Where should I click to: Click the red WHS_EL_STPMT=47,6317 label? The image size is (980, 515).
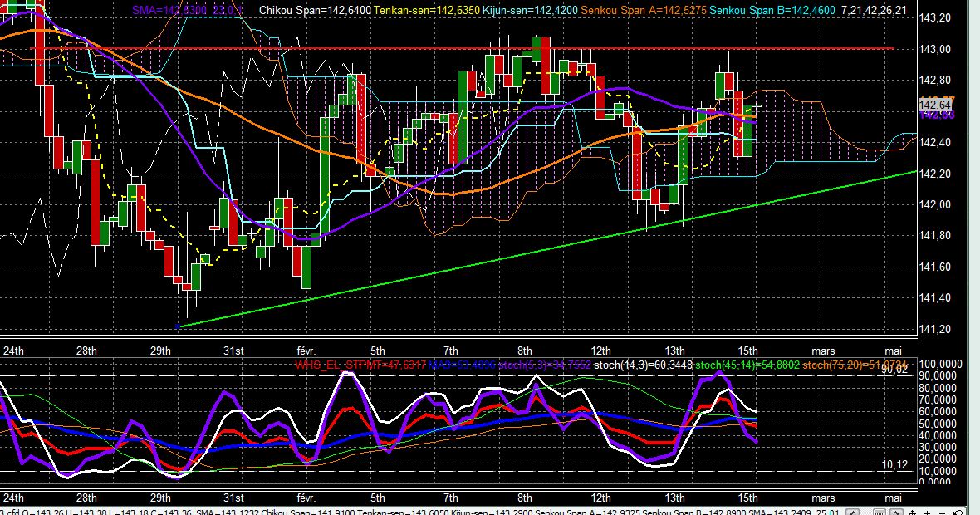(360, 365)
